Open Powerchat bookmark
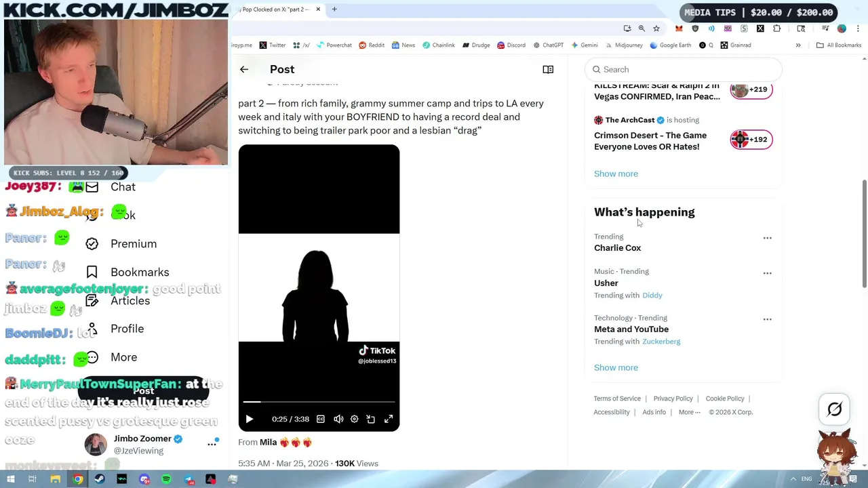This screenshot has width=868, height=488. click(334, 45)
